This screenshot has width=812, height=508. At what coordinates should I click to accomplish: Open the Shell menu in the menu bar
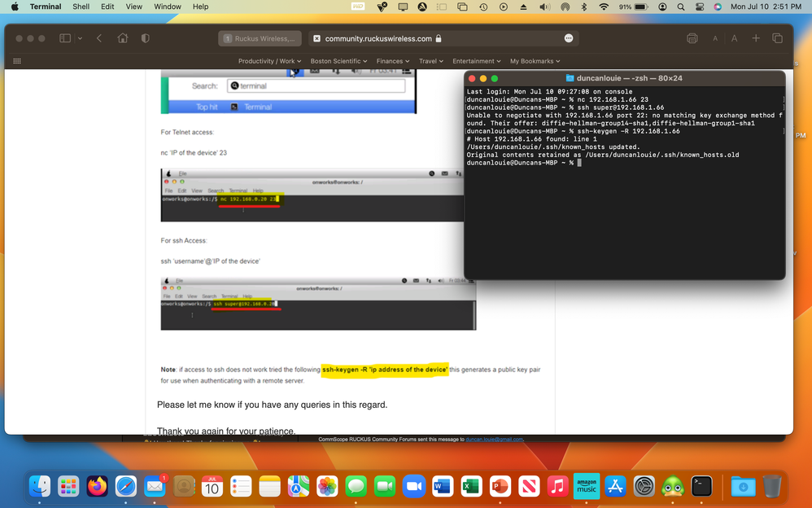[81, 7]
